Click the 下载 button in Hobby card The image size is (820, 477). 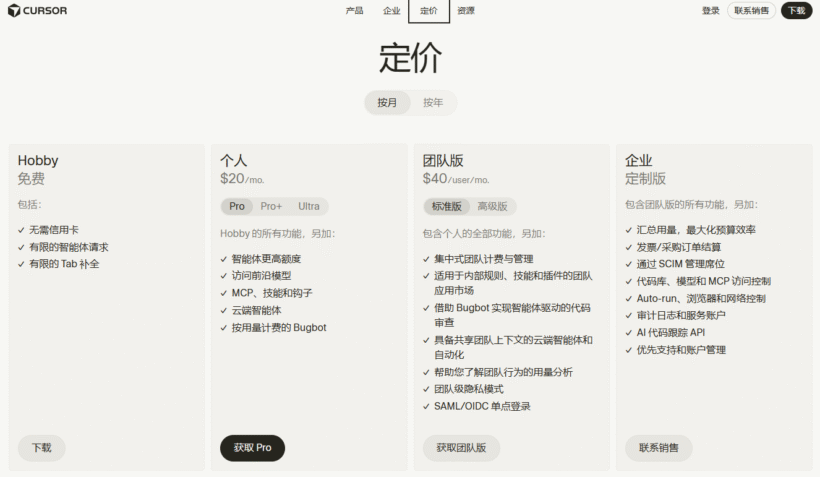coord(42,448)
